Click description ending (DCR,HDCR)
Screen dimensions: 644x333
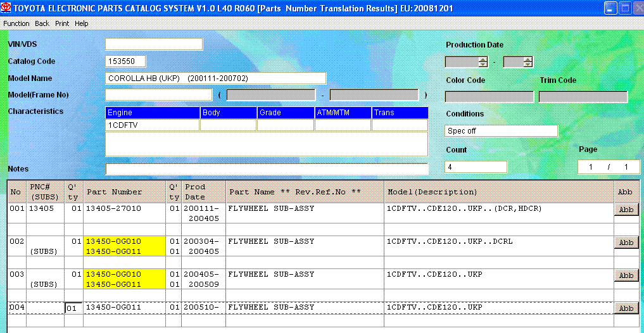[x=465, y=208]
